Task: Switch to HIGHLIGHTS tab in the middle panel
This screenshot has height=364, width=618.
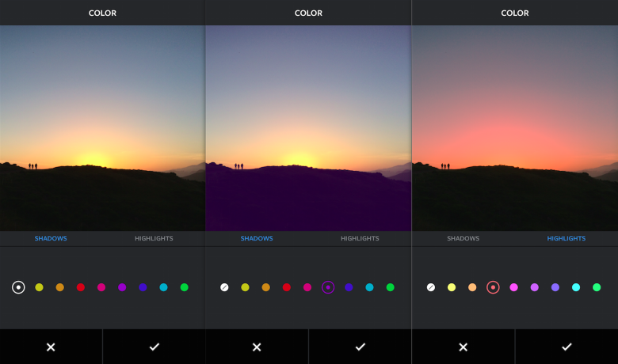Action: click(360, 238)
